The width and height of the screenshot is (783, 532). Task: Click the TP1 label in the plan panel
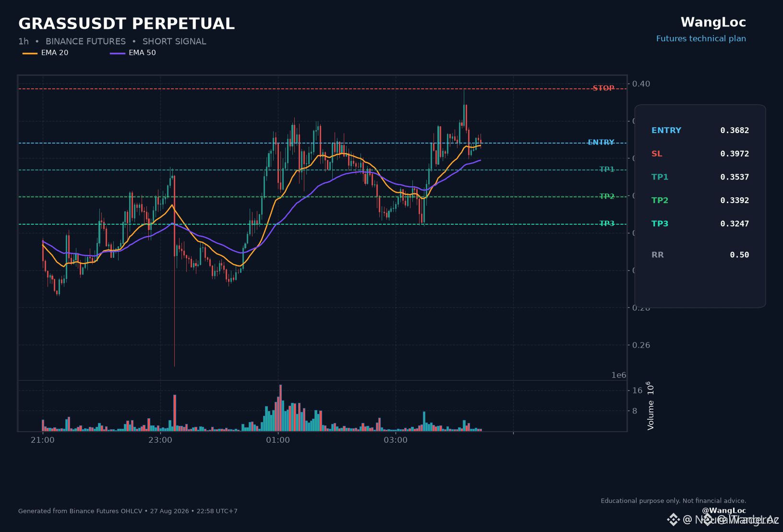click(x=660, y=177)
